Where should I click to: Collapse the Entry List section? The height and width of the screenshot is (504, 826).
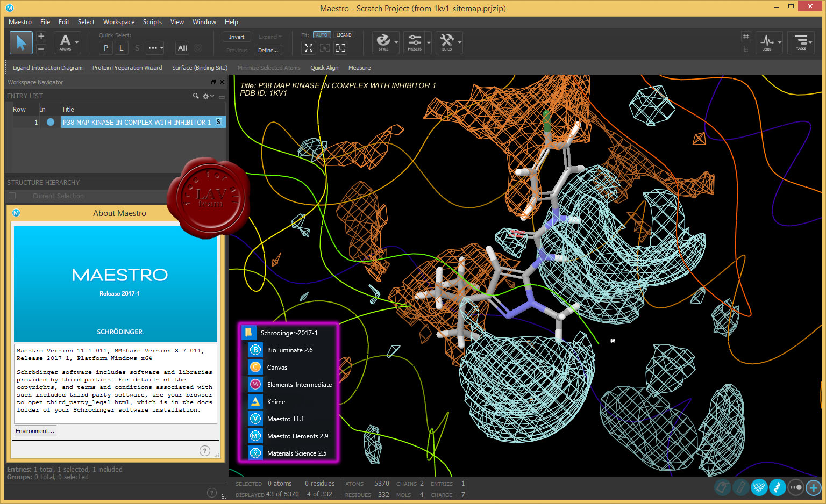click(222, 97)
